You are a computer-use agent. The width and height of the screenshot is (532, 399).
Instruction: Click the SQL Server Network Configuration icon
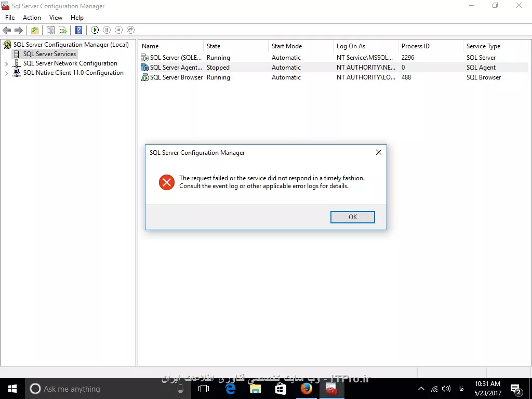point(16,63)
